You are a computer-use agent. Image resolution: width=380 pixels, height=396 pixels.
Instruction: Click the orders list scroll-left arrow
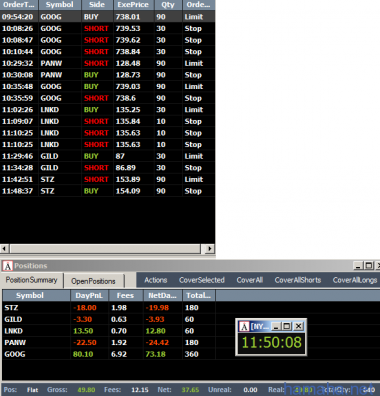point(5,249)
